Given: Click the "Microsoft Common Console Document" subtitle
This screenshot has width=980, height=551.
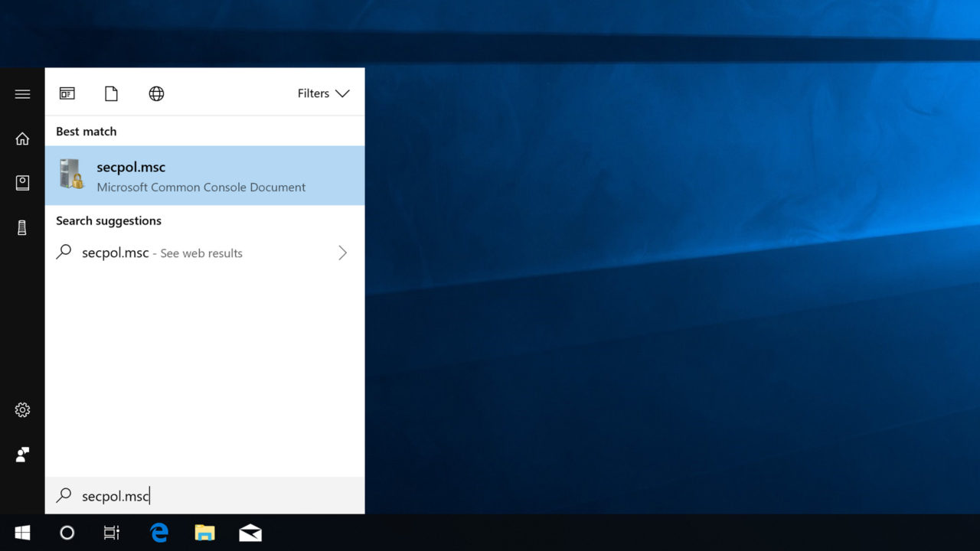Looking at the screenshot, I should click(201, 187).
